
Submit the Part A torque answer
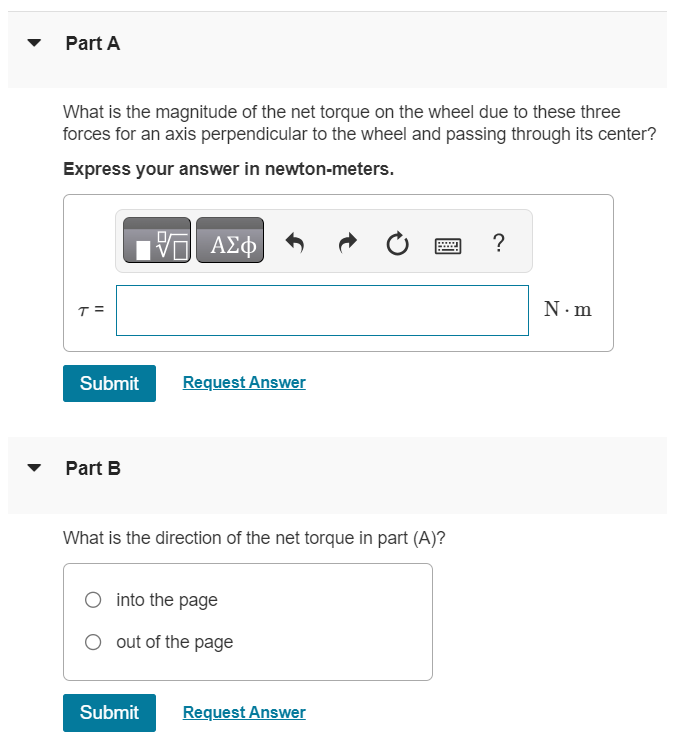109,383
